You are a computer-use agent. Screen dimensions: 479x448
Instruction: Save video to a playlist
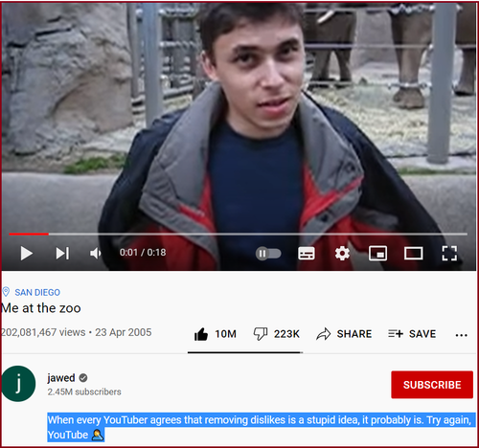click(x=412, y=334)
